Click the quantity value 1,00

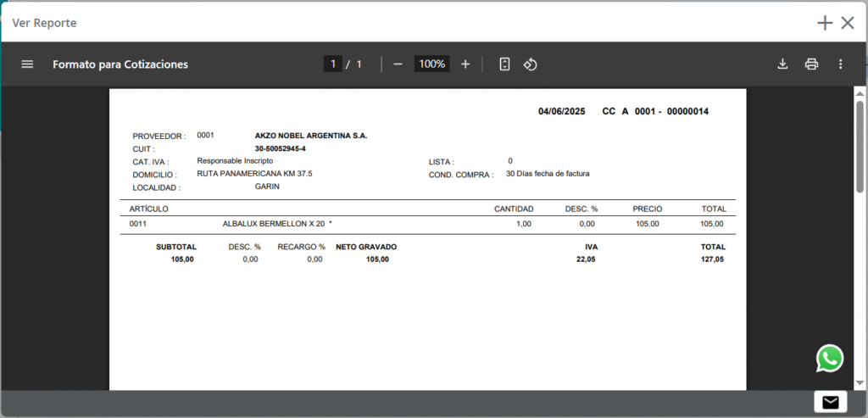(x=524, y=224)
